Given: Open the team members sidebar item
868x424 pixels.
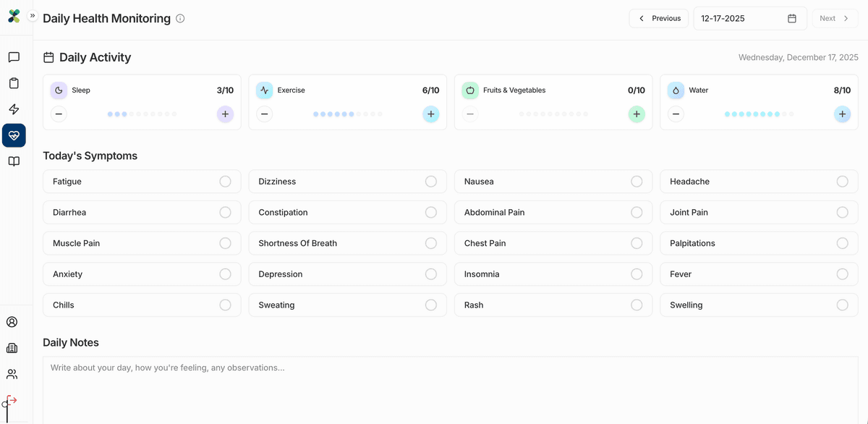Looking at the screenshot, I should click(12, 374).
